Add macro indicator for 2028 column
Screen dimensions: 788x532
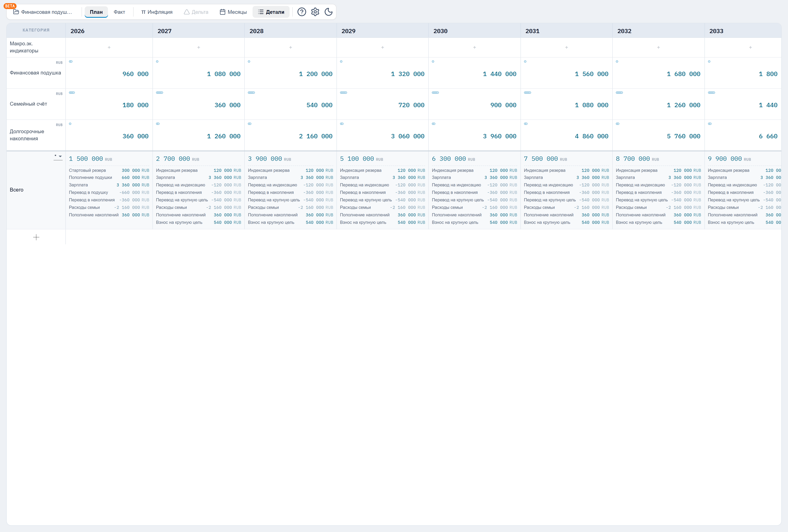[x=291, y=47]
